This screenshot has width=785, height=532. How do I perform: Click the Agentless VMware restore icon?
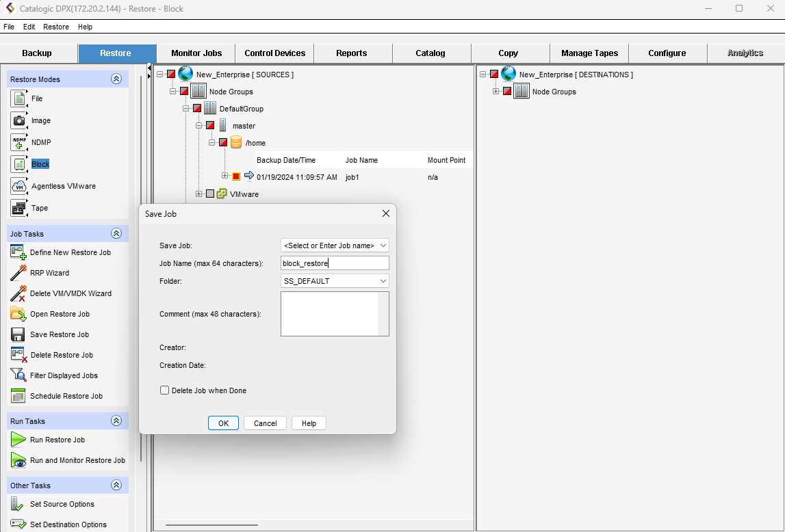click(18, 186)
